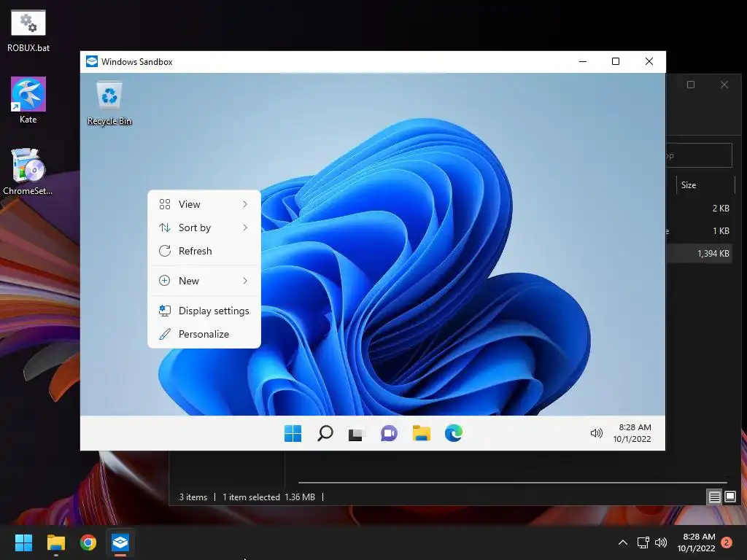Click the Sandbox clock showing 8:28 AM
747x560 pixels.
(x=632, y=433)
